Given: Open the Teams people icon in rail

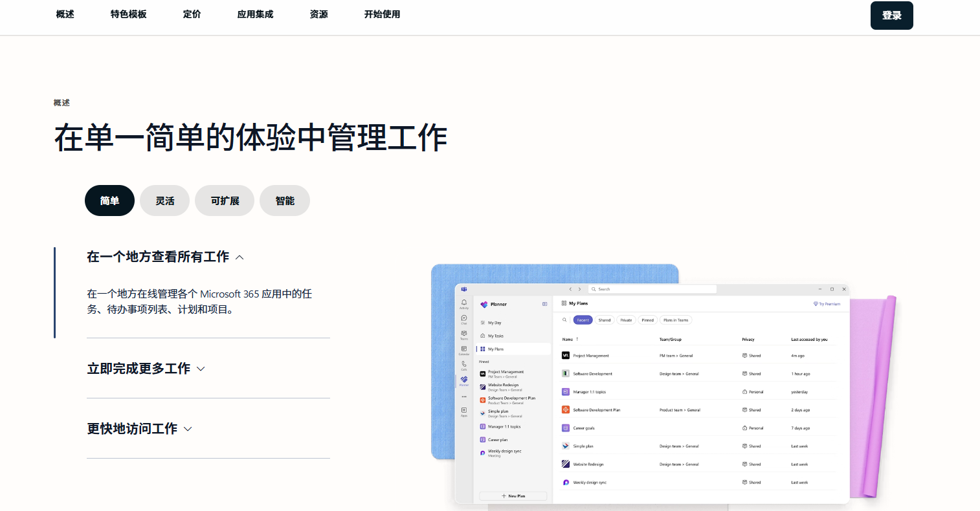Looking at the screenshot, I should coord(464,333).
